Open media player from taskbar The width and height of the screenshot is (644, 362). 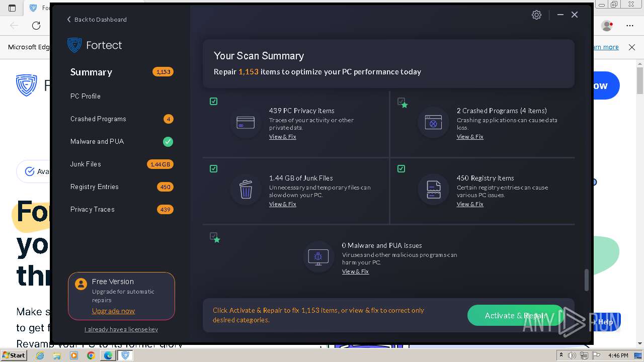[74, 355]
